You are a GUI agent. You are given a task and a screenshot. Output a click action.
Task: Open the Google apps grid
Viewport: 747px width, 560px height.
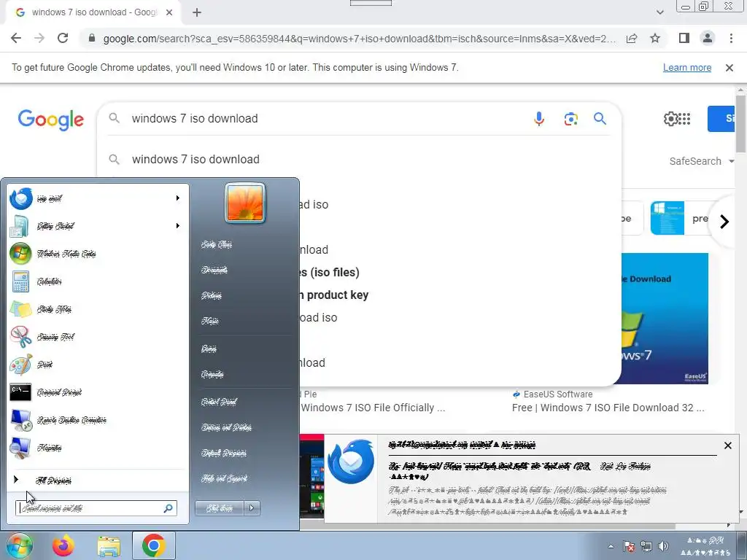684,119
